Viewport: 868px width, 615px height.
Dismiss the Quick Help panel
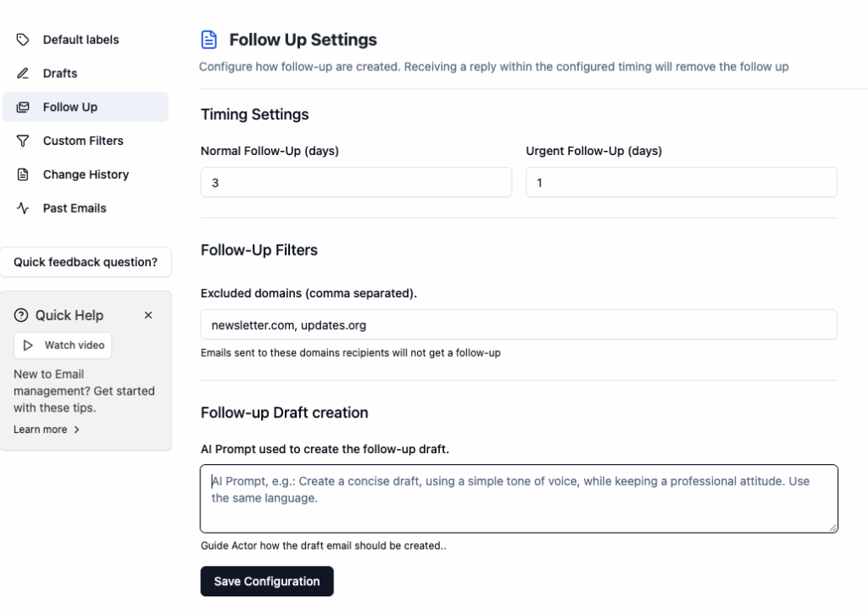pos(148,315)
